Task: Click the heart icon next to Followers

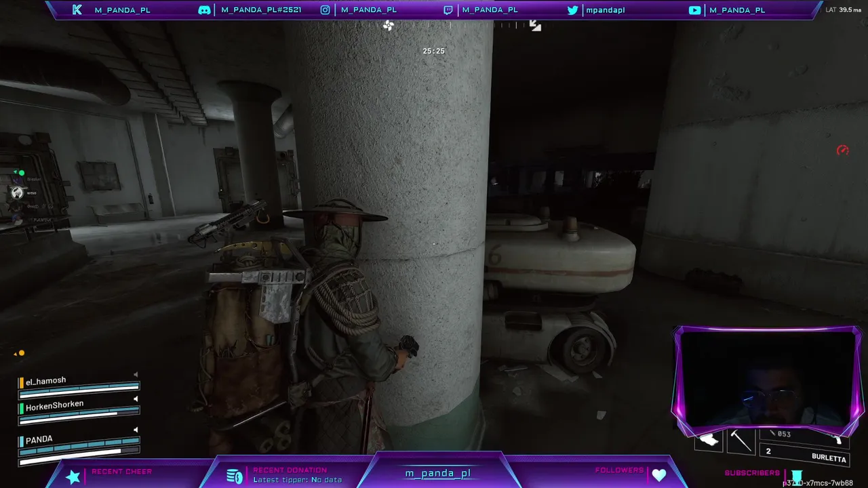Action: coord(659,476)
